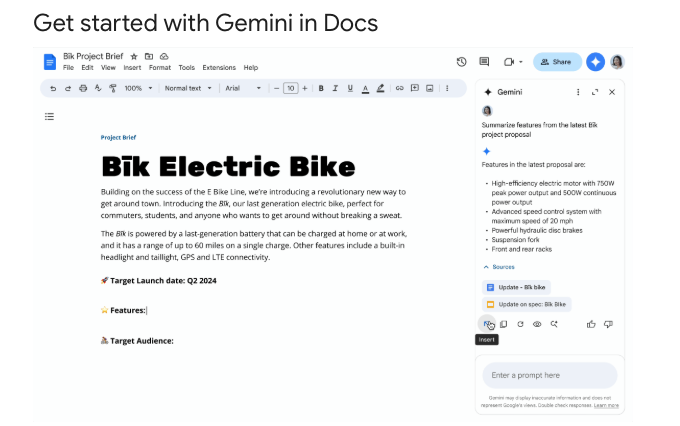Open the toolbar more options menu
Viewport: 680px width, 426px height.
click(x=447, y=88)
